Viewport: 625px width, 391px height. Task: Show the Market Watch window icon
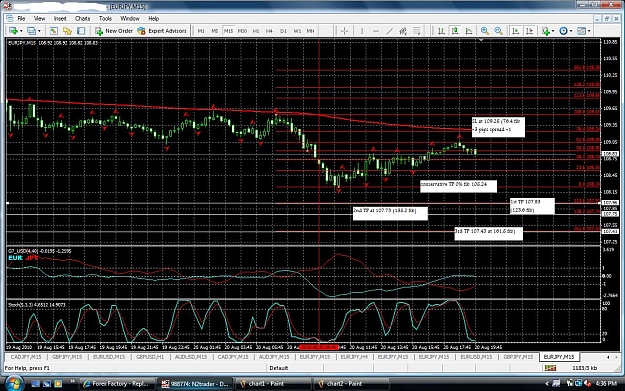(53, 31)
